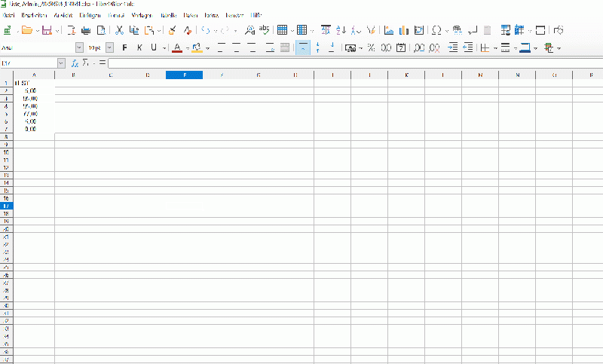This screenshot has width=603, height=364.
Task: Format selection as percent
Action: coord(371,47)
